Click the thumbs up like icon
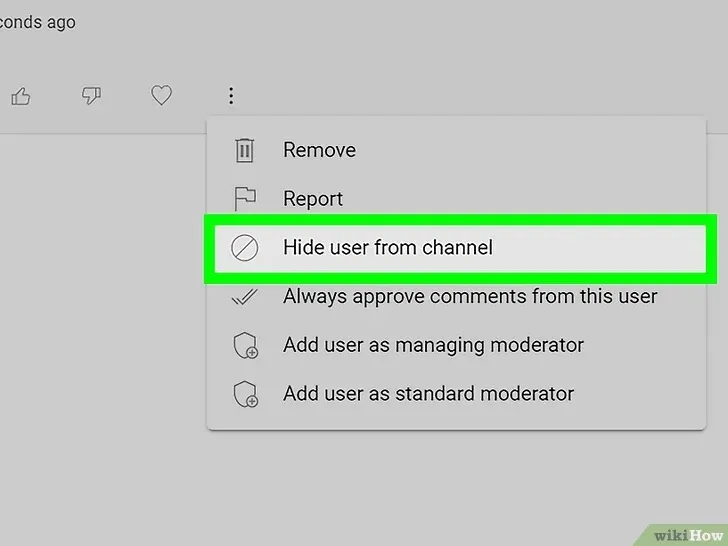Image resolution: width=728 pixels, height=546 pixels. tap(21, 97)
